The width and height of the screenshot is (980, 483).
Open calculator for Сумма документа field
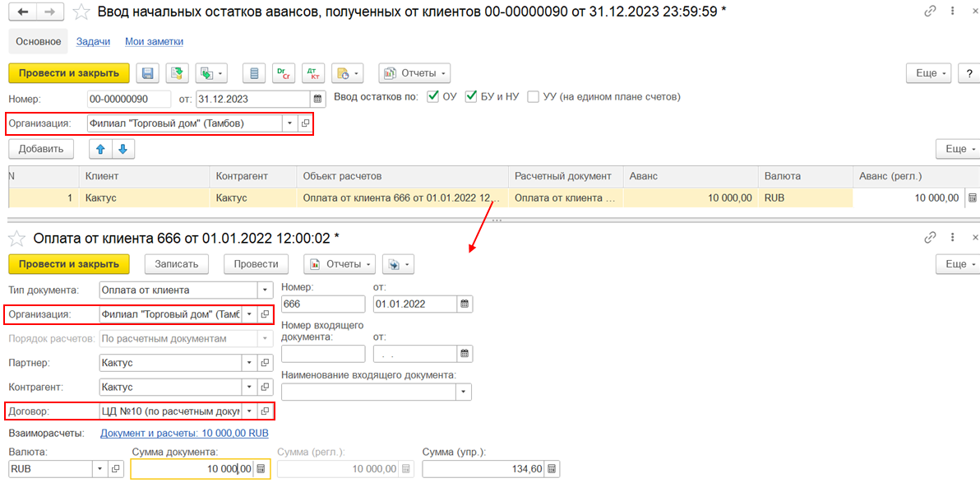pos(262,469)
